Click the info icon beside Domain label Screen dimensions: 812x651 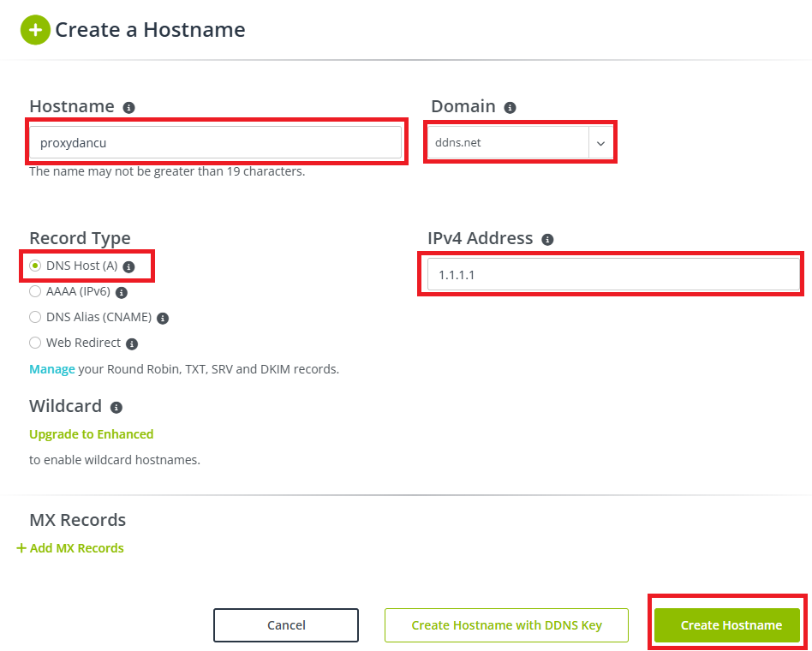[510, 108]
